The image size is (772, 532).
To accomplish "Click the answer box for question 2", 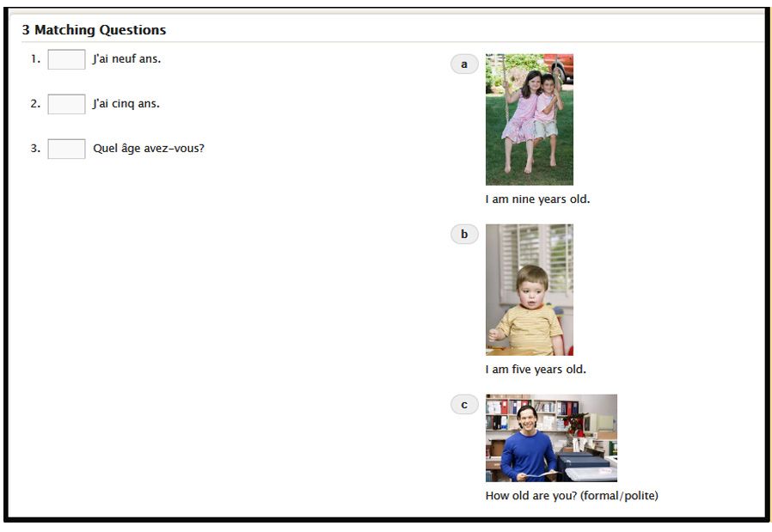I will pos(66,104).
